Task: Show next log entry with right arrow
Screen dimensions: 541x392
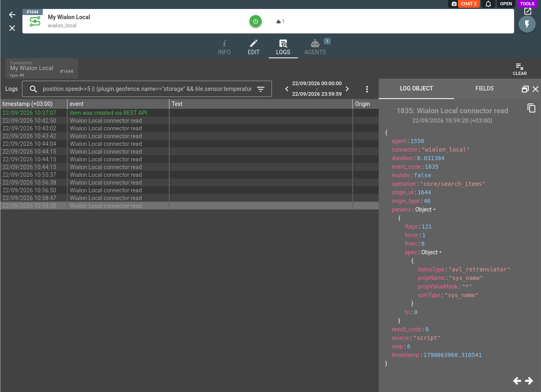Action: pos(529,381)
